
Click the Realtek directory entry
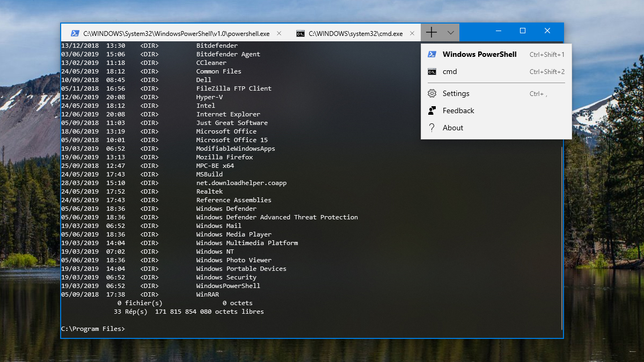tap(209, 191)
